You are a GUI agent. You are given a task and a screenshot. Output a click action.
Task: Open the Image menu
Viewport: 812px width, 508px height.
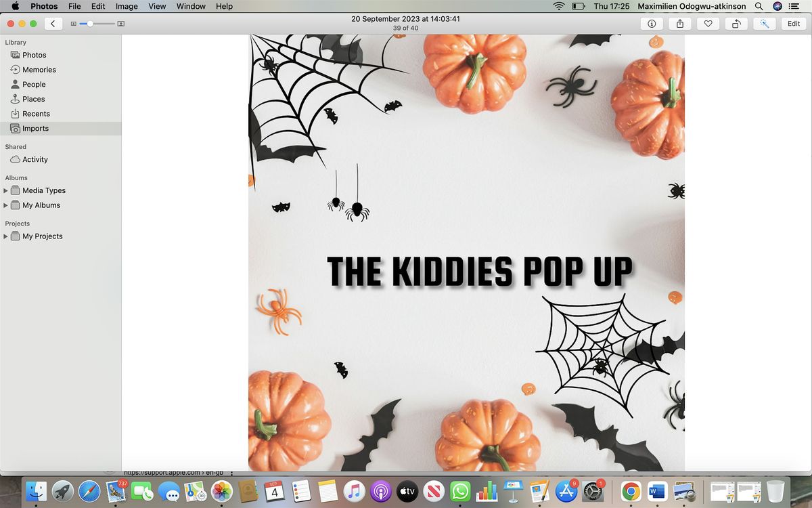click(x=127, y=6)
